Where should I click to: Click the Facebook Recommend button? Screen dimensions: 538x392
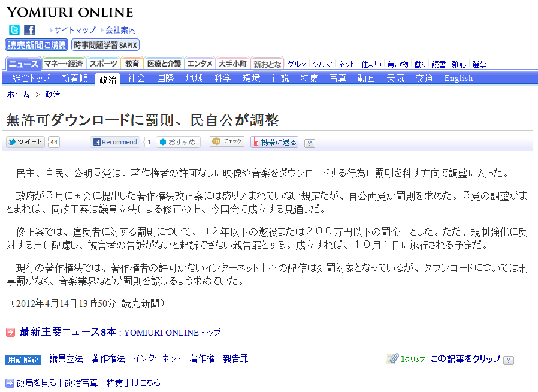(x=115, y=142)
